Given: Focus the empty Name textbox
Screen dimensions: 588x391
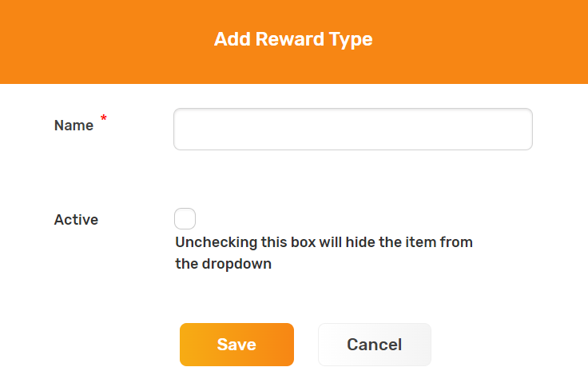Looking at the screenshot, I should tap(352, 129).
